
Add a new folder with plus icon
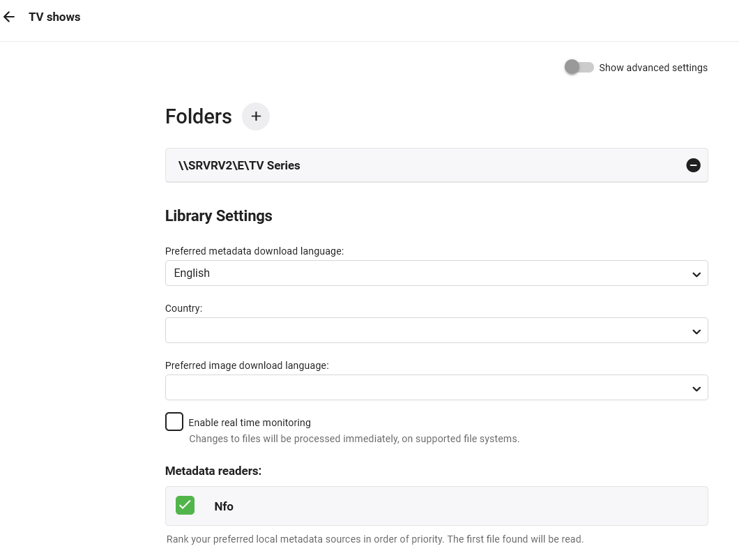256,116
